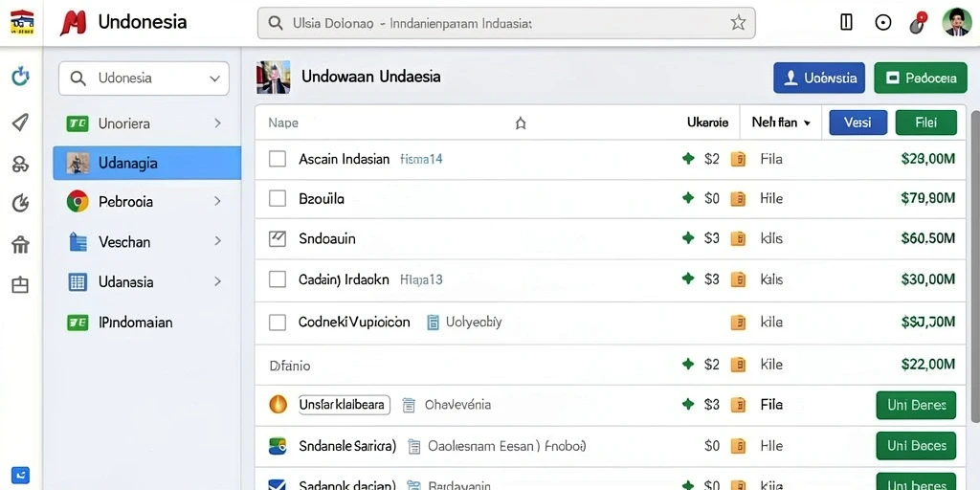
Task: Open the Chrome icon beside Pebrooia
Action: pyautogui.click(x=78, y=201)
